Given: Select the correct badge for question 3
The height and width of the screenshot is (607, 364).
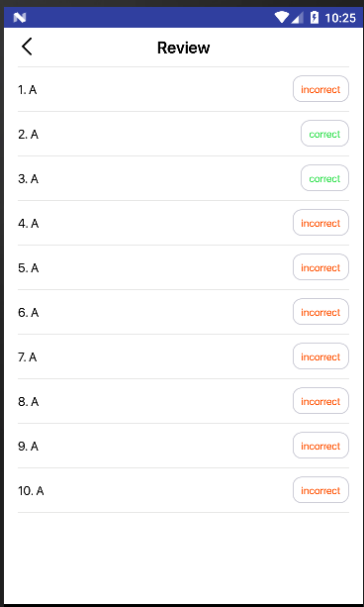Looking at the screenshot, I should 325,178.
